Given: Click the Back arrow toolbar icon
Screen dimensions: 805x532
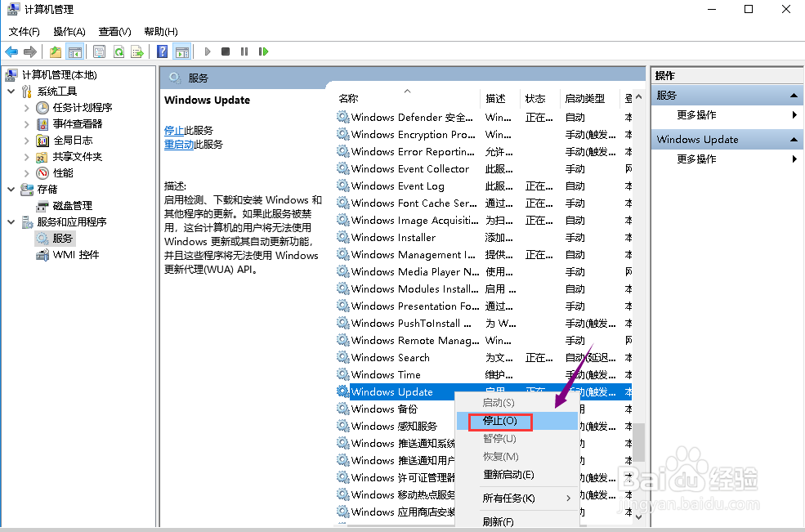Looking at the screenshot, I should click(11, 51).
